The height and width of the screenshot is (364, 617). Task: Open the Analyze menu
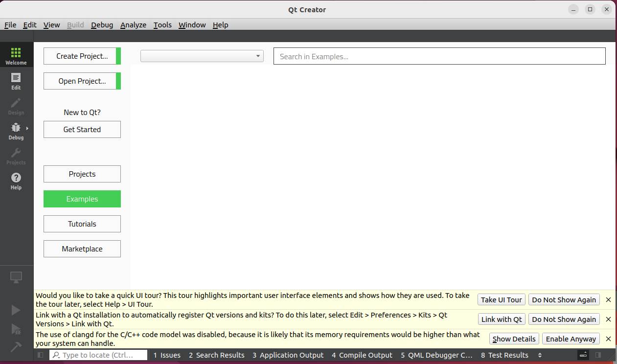[134, 25]
